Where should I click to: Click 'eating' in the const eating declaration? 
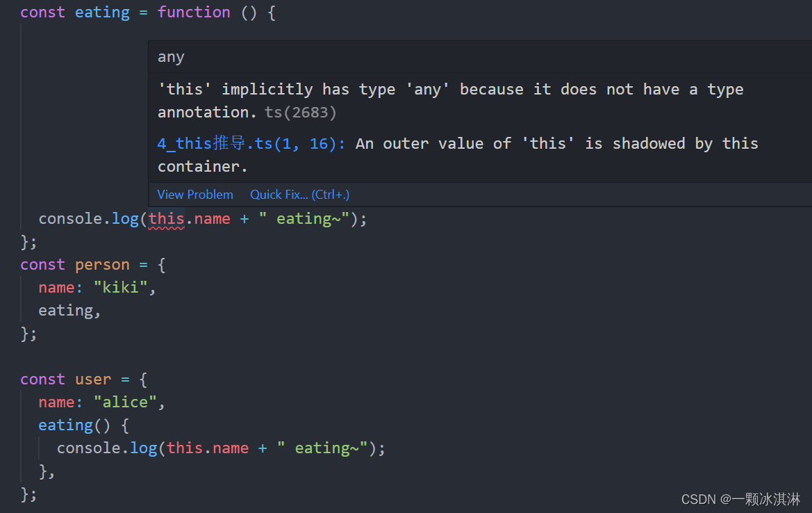[x=102, y=13]
